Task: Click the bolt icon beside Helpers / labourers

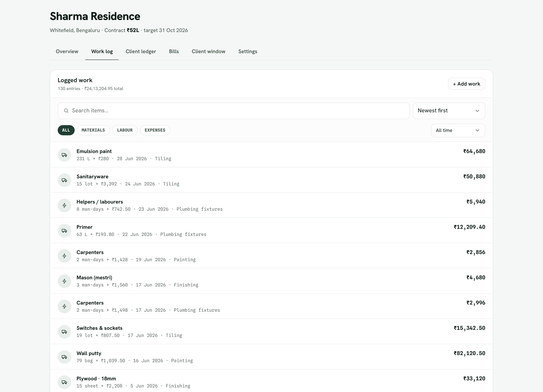Action: pos(64,205)
